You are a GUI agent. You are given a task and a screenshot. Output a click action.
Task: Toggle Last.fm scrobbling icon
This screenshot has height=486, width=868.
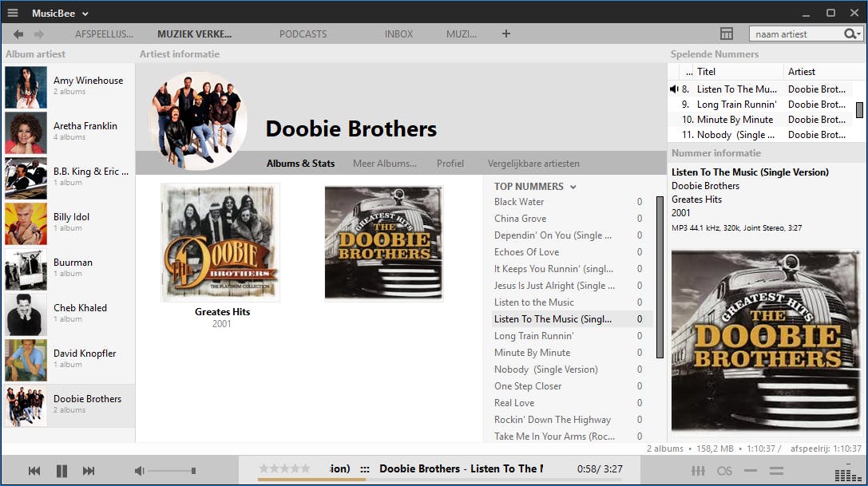pyautogui.click(x=724, y=471)
